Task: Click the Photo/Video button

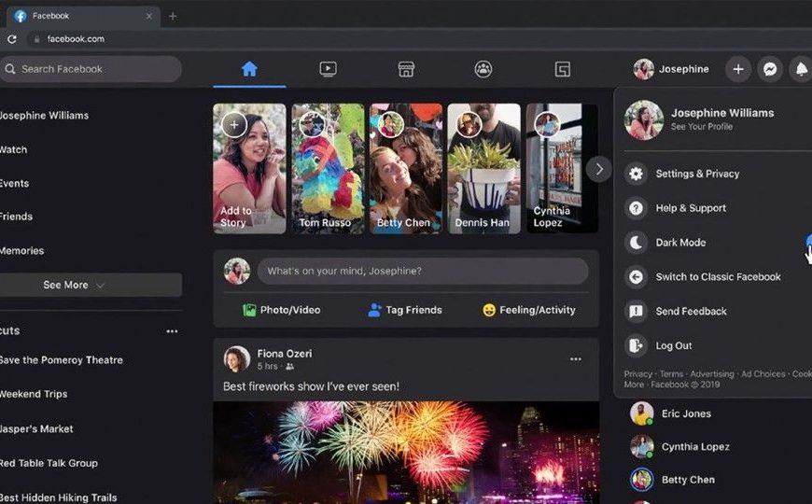Action: click(281, 310)
